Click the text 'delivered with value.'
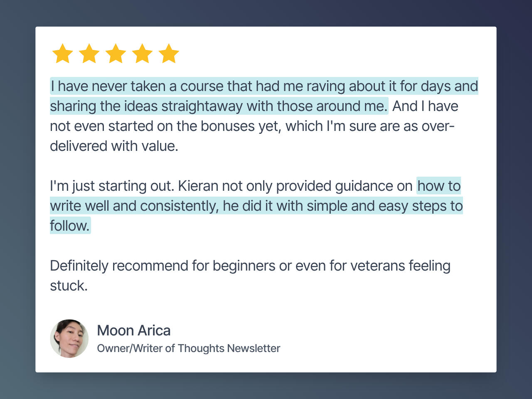The width and height of the screenshot is (532, 399). pos(114,146)
